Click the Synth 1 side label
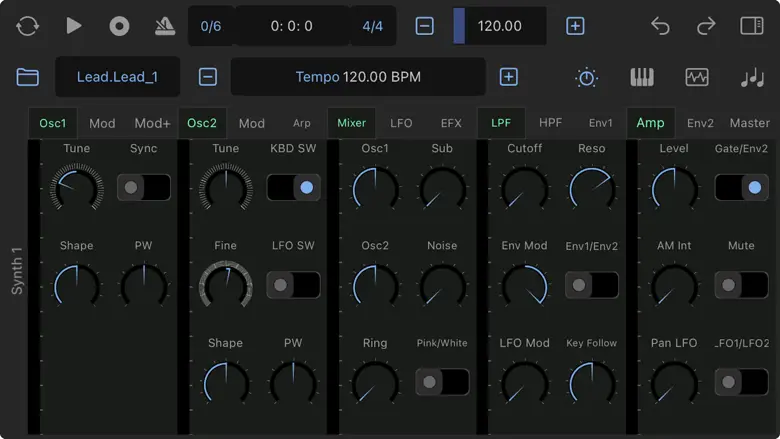The width and height of the screenshot is (780, 439). [x=17, y=271]
